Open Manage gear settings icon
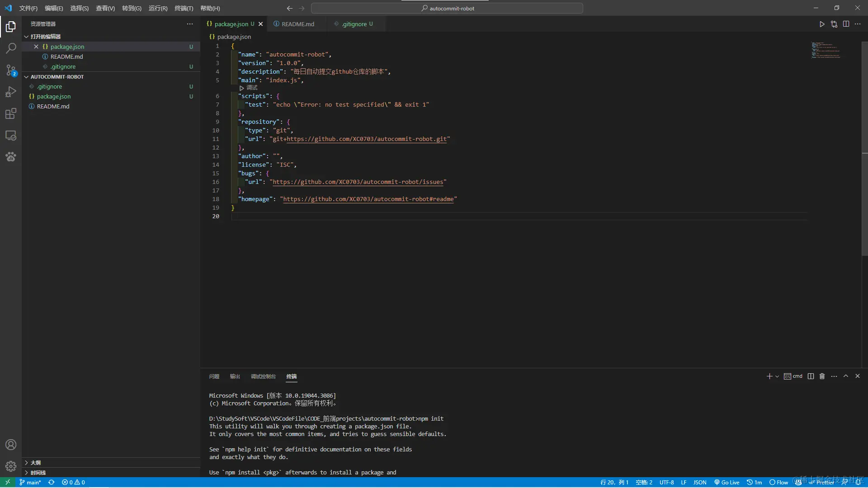The height and width of the screenshot is (488, 868). click(11, 466)
